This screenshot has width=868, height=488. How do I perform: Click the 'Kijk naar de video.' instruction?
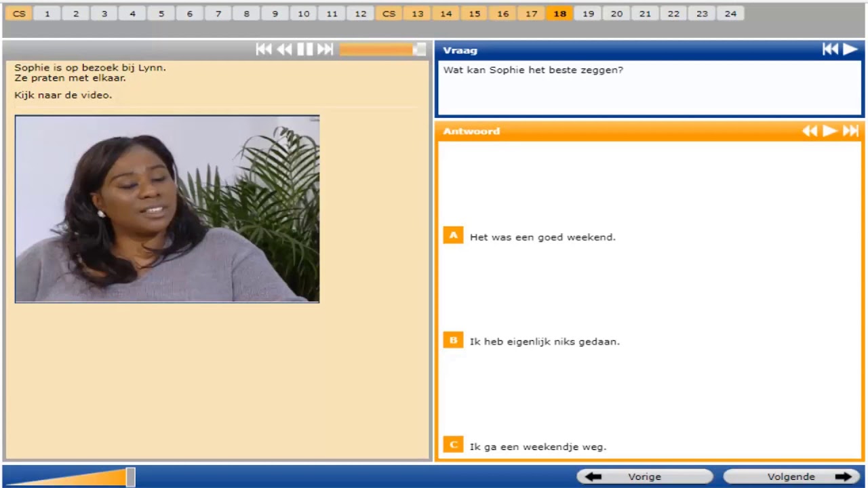click(63, 95)
